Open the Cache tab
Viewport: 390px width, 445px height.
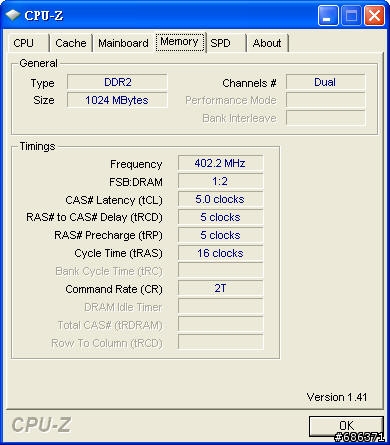(x=71, y=43)
